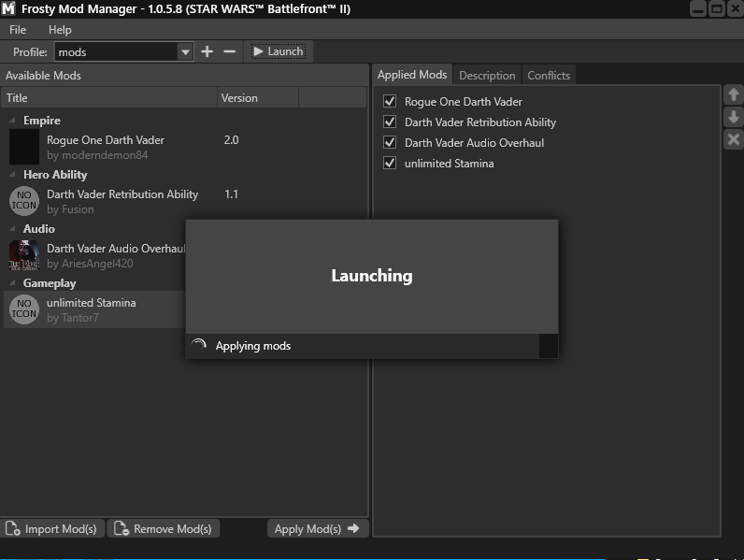Click the Frosty Mod Manager logo icon
The width and height of the screenshot is (744, 560).
point(8,8)
